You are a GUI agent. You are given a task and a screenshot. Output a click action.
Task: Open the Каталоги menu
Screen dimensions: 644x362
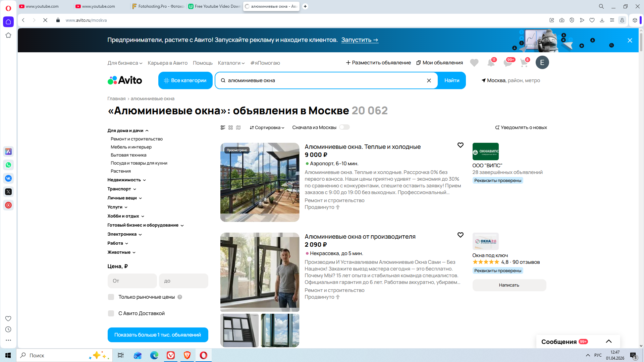click(x=231, y=63)
